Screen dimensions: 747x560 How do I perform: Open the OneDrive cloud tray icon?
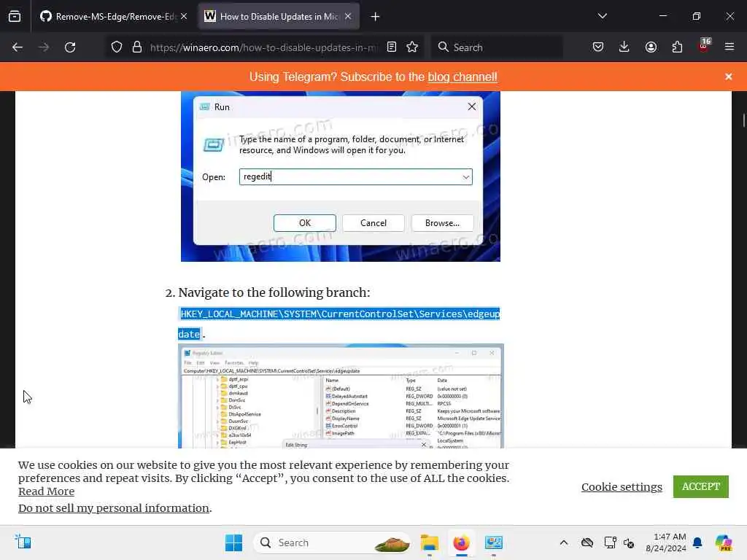[587, 542]
